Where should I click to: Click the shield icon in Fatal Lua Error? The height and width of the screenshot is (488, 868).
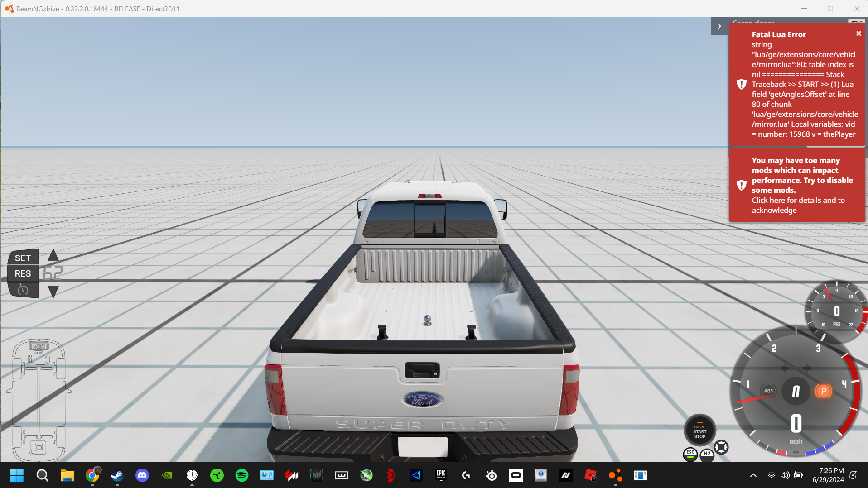[741, 84]
